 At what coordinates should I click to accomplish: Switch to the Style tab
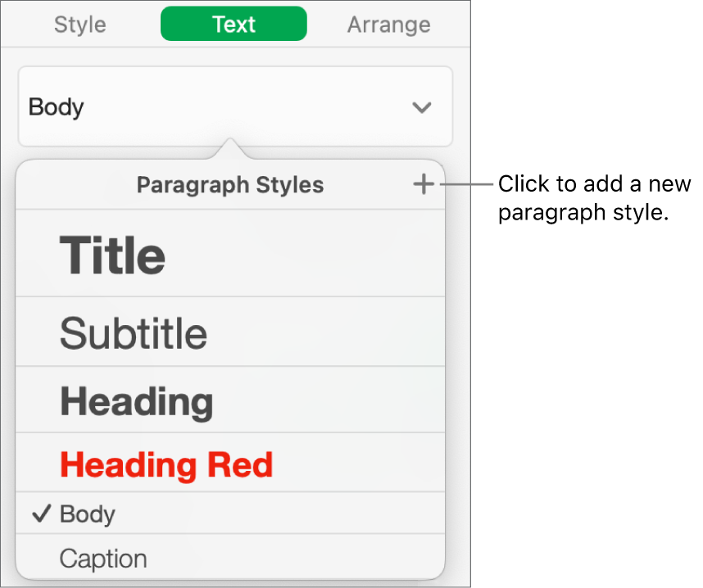point(81,25)
